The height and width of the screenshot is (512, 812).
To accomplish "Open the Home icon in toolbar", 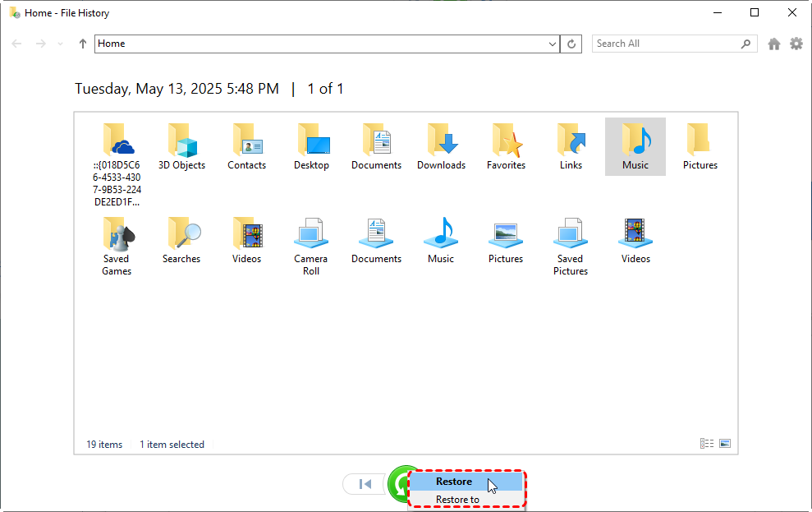I will click(x=773, y=44).
